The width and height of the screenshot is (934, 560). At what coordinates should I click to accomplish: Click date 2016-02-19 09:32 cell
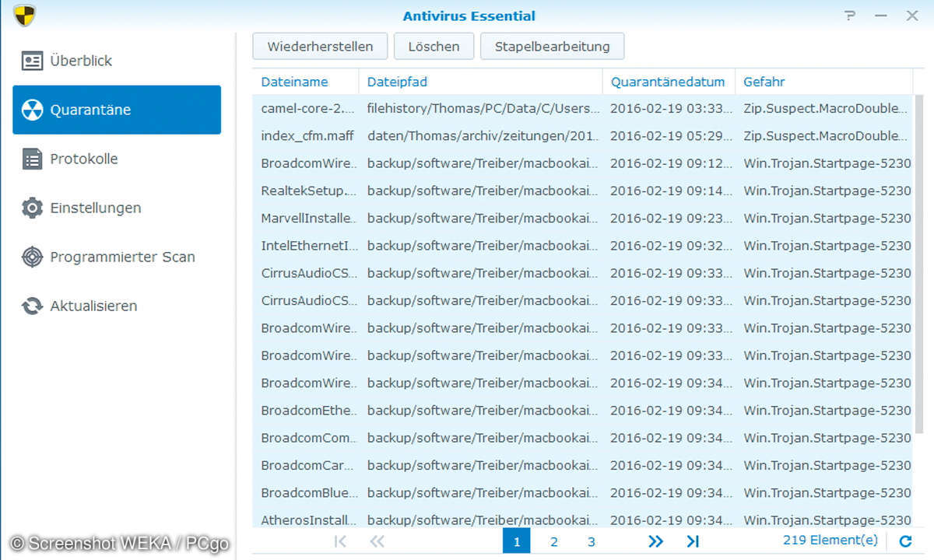coord(671,246)
